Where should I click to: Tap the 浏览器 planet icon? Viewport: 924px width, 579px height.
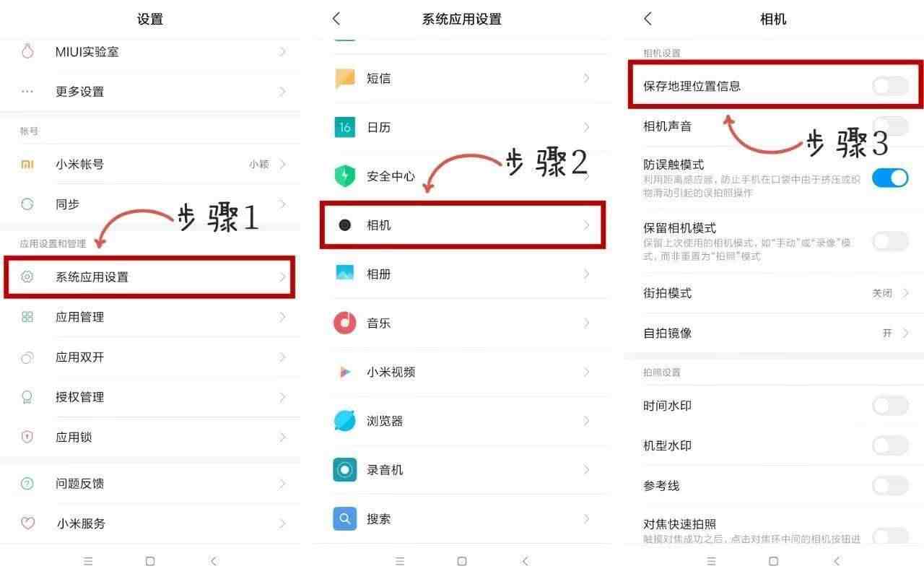coord(345,421)
